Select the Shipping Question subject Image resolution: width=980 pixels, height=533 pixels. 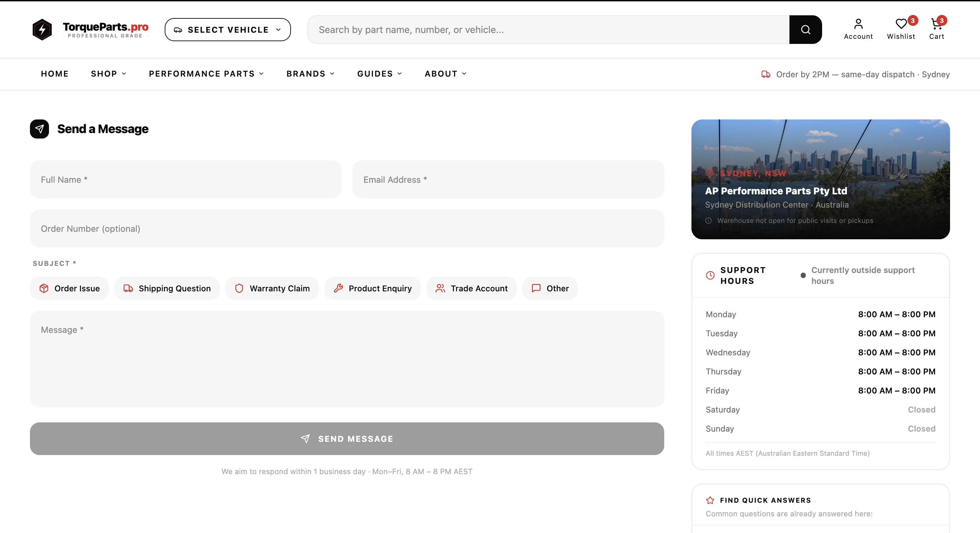pos(167,288)
